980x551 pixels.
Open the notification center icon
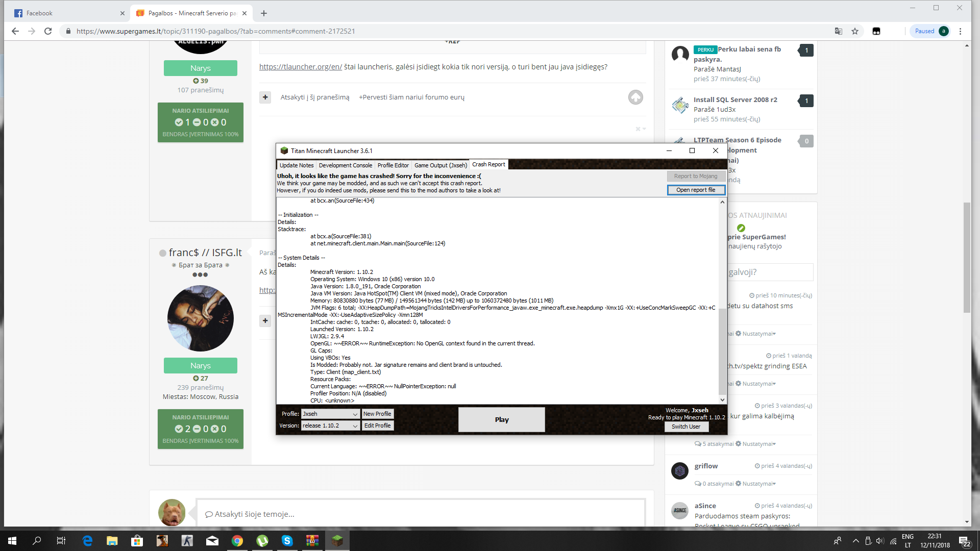964,541
